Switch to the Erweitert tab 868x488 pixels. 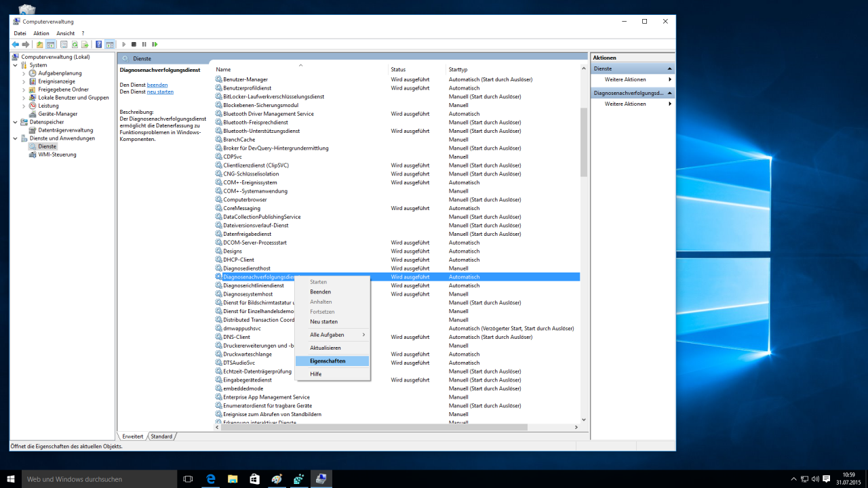point(133,436)
